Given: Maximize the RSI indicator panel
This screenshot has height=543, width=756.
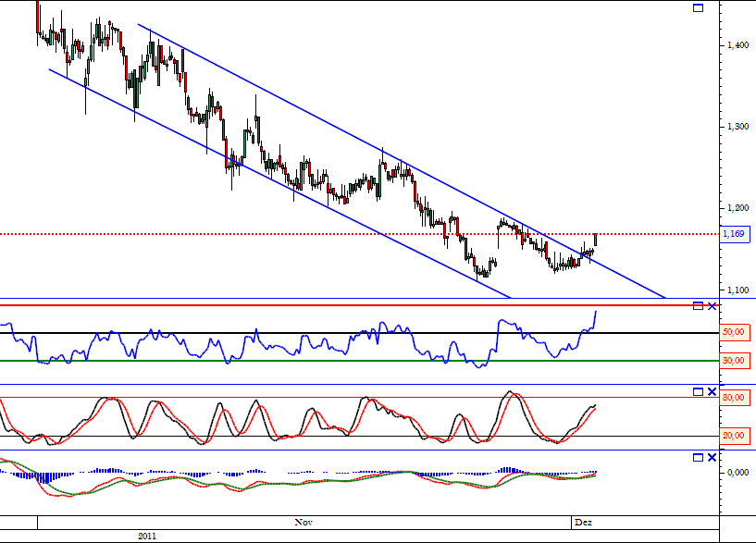Looking at the screenshot, I should (x=698, y=306).
